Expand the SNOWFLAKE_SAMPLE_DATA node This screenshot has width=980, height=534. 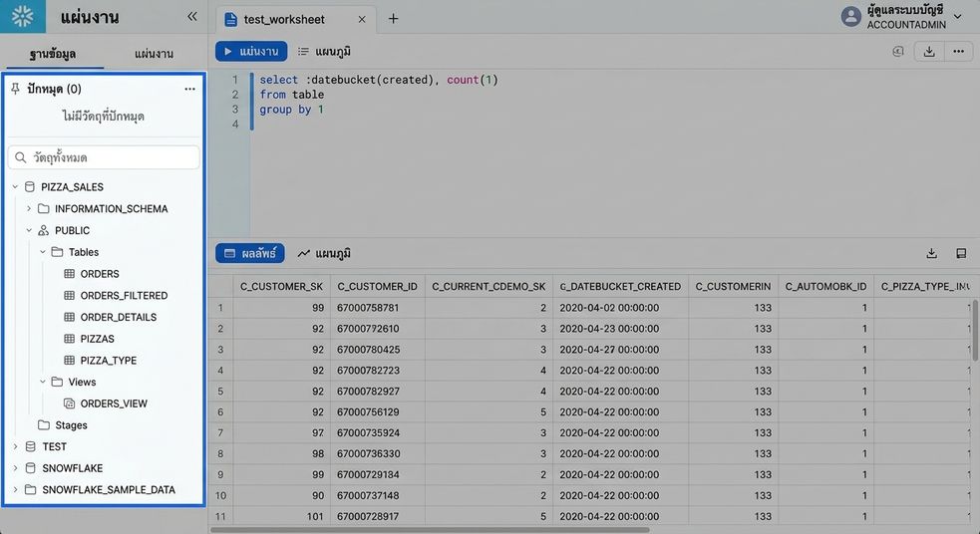pos(15,489)
